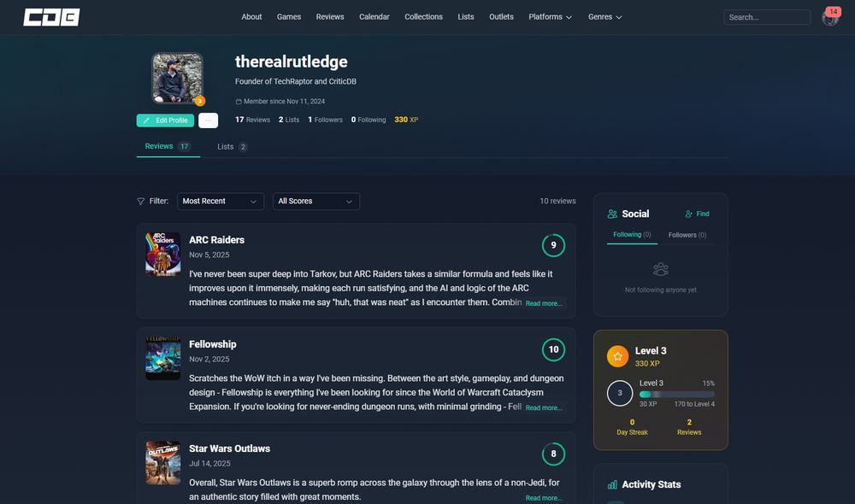
Task: Open Reviews in the top navigation
Action: (x=330, y=17)
